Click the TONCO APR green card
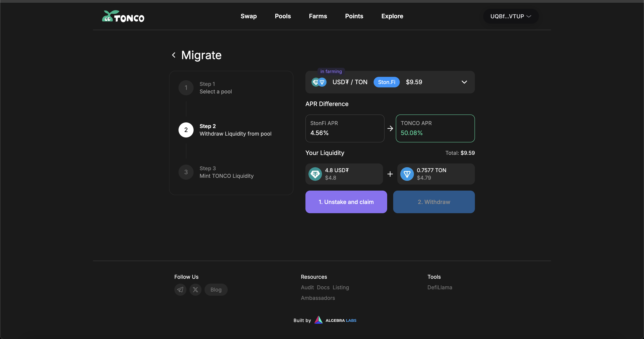This screenshot has width=644, height=339. coord(435,128)
